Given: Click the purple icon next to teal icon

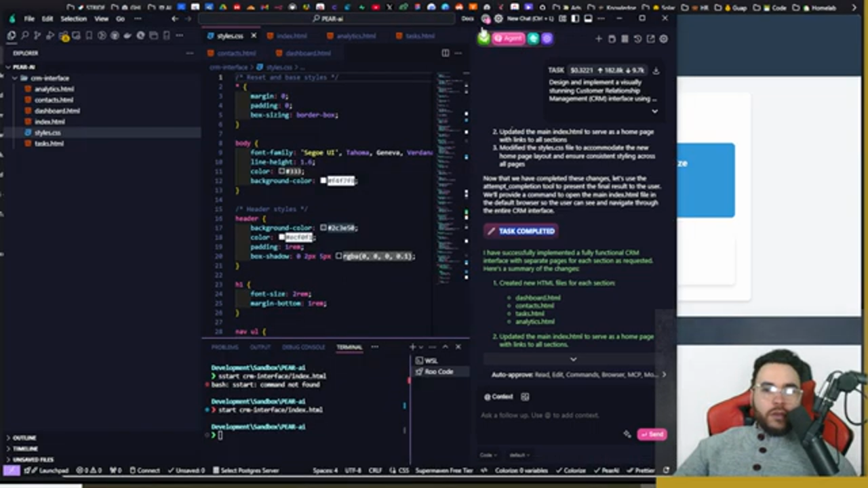Looking at the screenshot, I should click(x=547, y=39).
